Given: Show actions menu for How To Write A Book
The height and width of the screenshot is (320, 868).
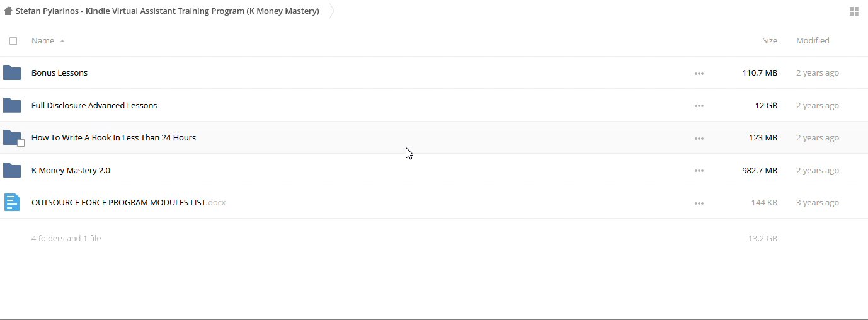Looking at the screenshot, I should 699,138.
